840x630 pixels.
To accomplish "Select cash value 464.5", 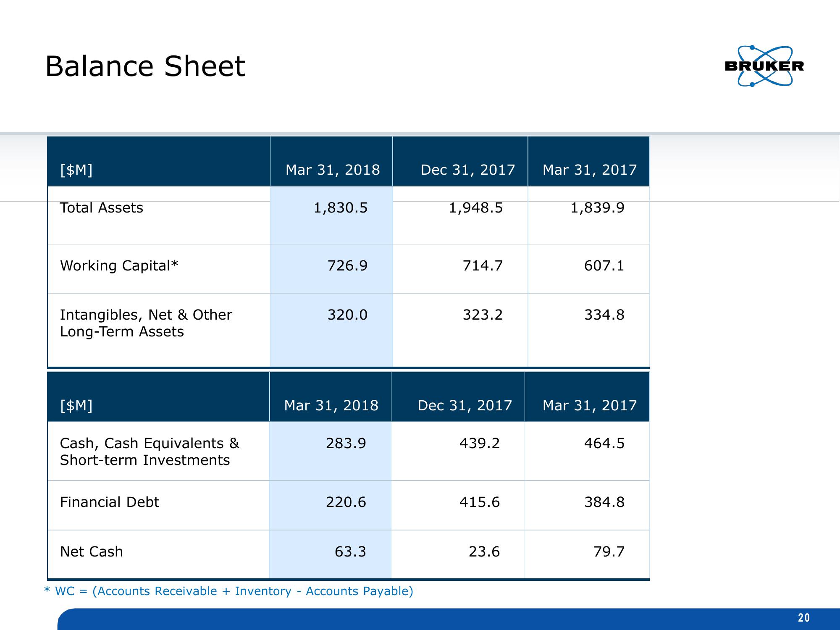I will coord(604,444).
